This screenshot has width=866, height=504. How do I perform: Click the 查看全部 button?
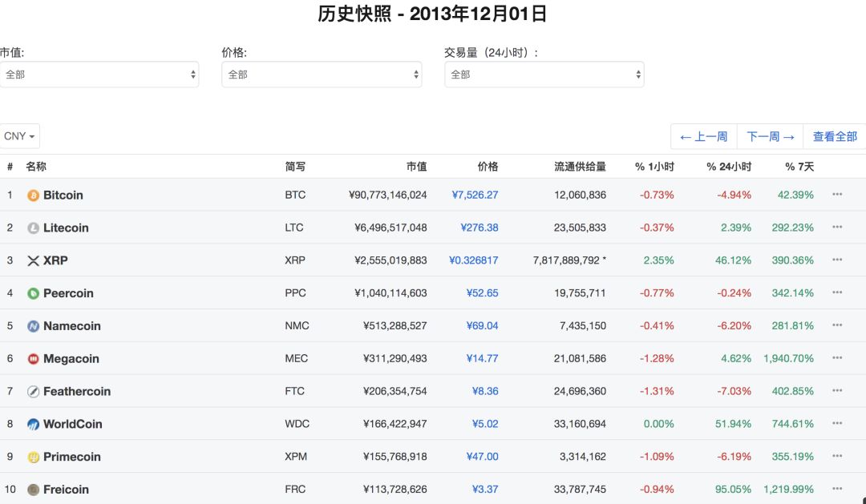click(x=835, y=137)
